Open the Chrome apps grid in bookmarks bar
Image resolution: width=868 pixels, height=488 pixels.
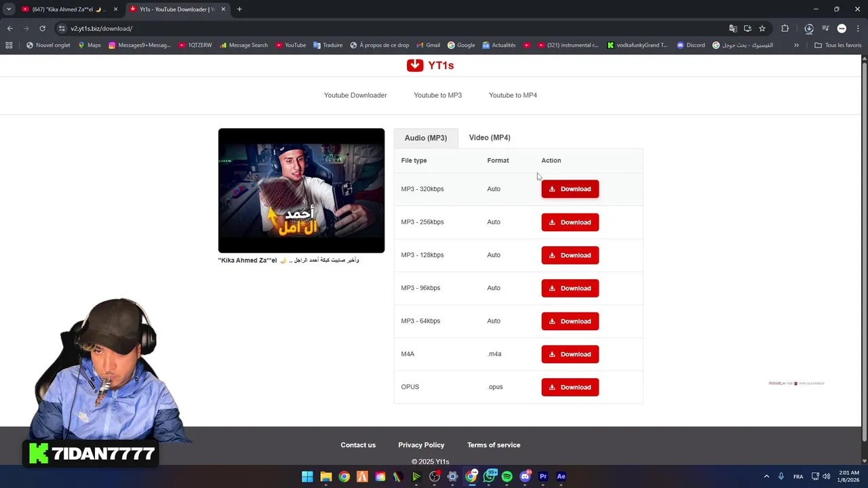coord(9,45)
